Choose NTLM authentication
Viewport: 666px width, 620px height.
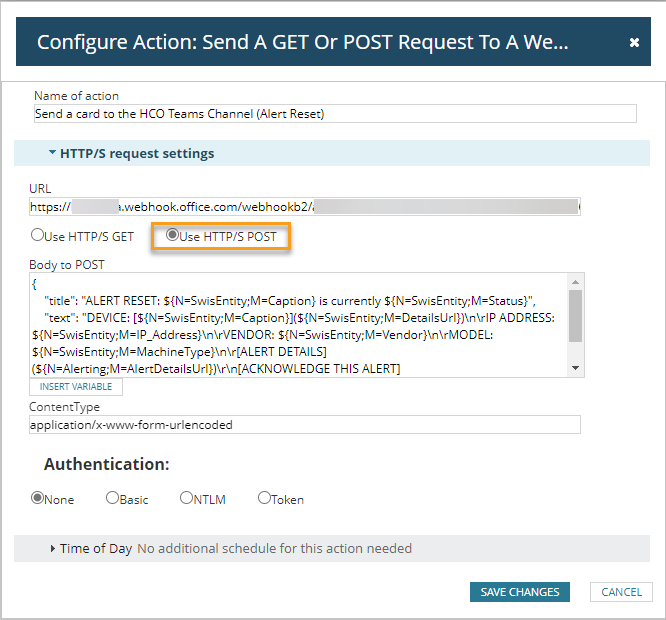click(x=186, y=498)
